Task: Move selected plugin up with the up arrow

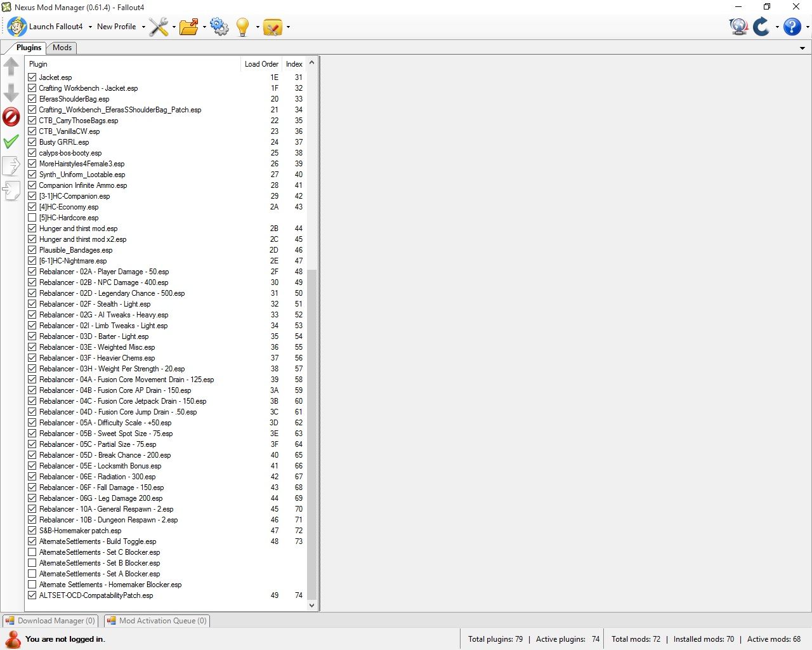Action: click(11, 67)
